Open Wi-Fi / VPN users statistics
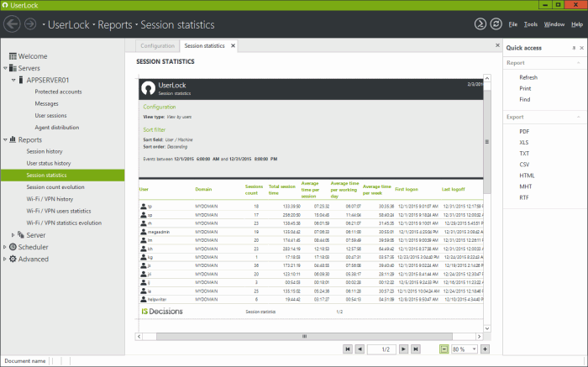This screenshot has width=588, height=367. (x=59, y=211)
